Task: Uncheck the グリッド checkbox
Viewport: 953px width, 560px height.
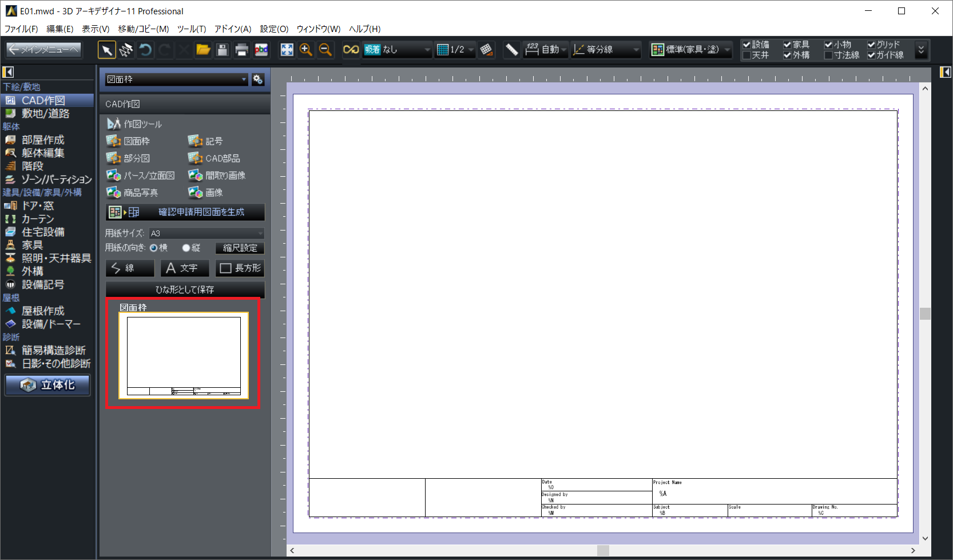Action: click(871, 45)
